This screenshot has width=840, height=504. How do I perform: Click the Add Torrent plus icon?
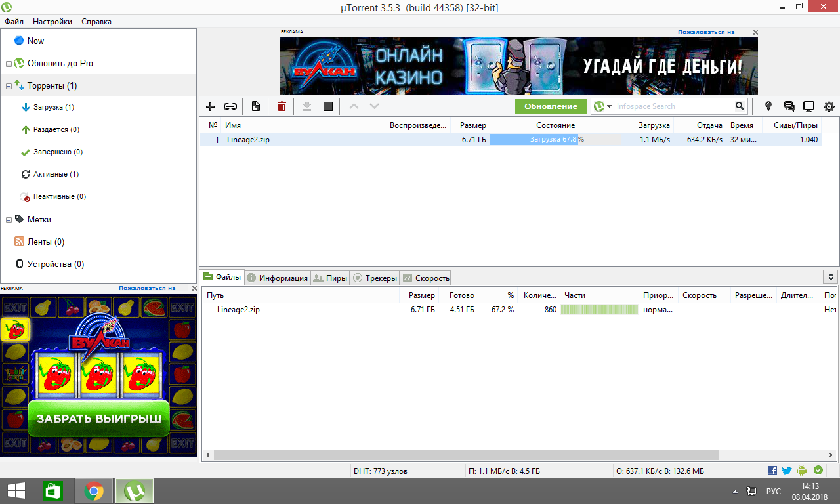(x=210, y=106)
